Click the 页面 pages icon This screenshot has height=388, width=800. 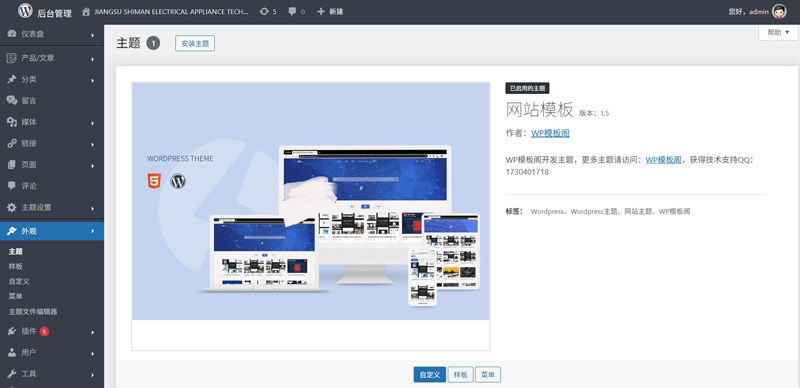pyautogui.click(x=12, y=165)
